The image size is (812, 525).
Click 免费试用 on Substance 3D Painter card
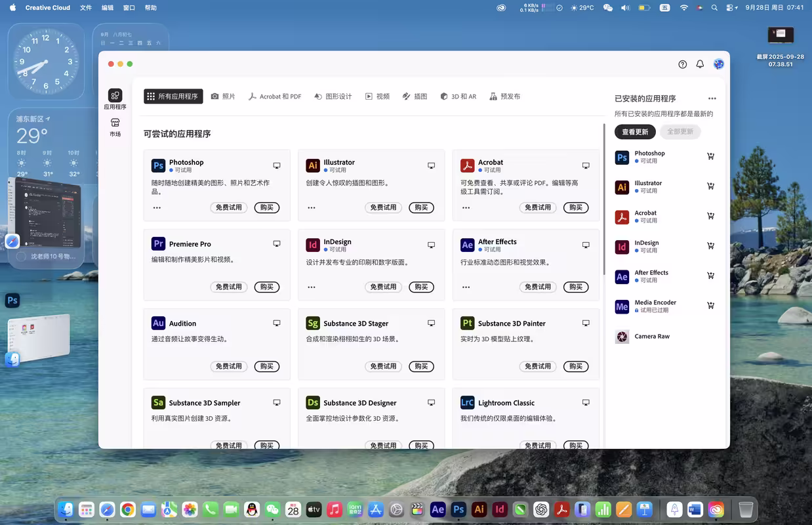click(538, 366)
